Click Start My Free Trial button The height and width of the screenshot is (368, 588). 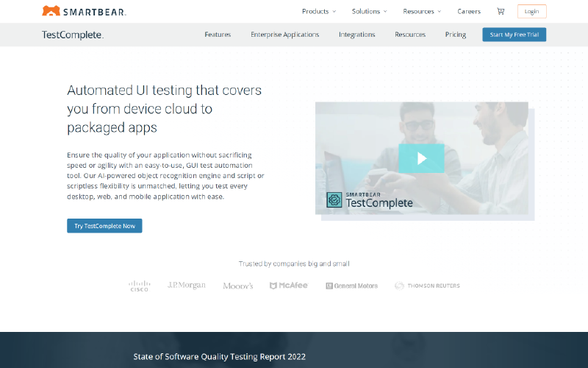coord(514,35)
